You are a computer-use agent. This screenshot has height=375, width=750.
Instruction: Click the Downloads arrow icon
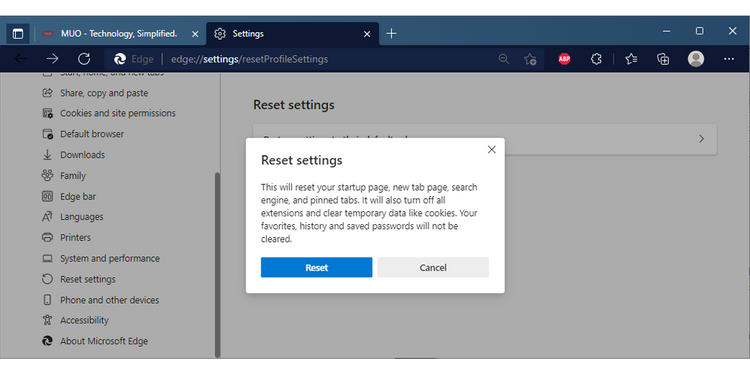[47, 154]
